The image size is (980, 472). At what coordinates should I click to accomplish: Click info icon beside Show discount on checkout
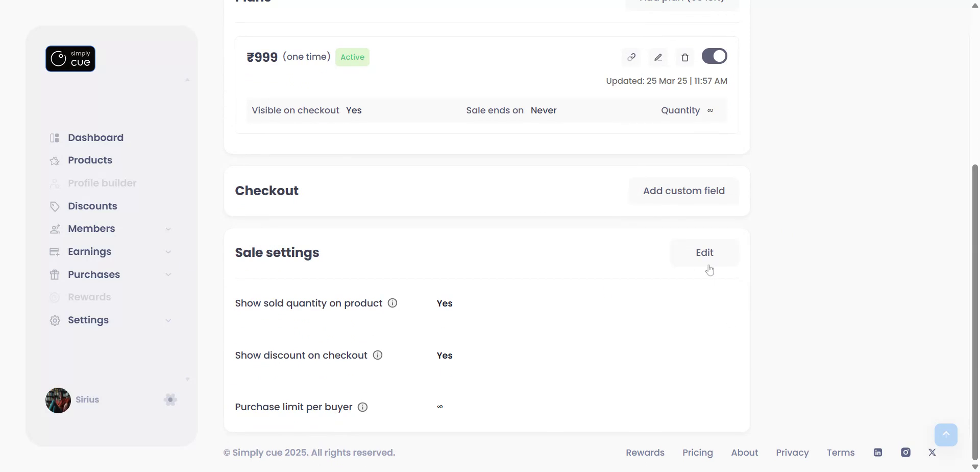[378, 355]
